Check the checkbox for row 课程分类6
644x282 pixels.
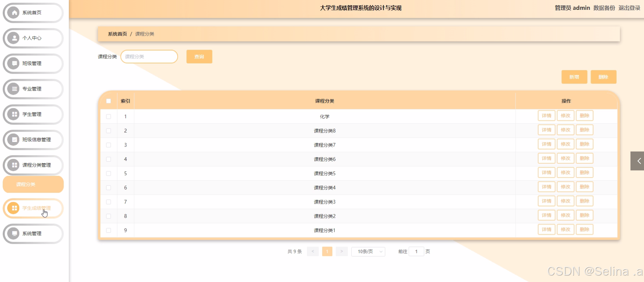click(109, 159)
